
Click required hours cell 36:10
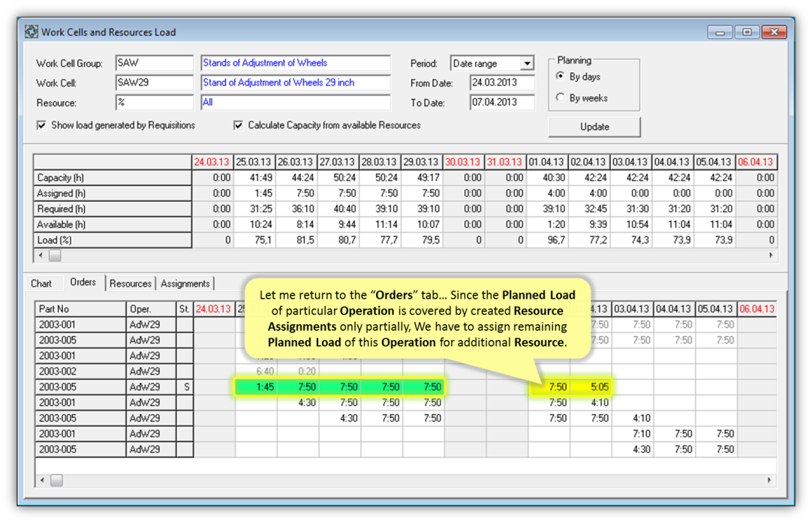click(296, 209)
